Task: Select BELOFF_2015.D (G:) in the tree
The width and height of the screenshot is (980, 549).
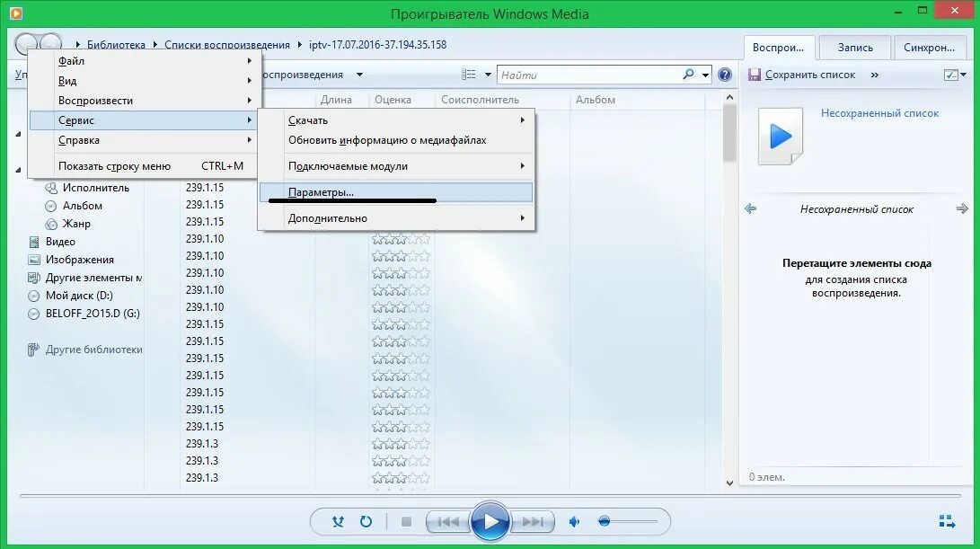Action: 93,314
